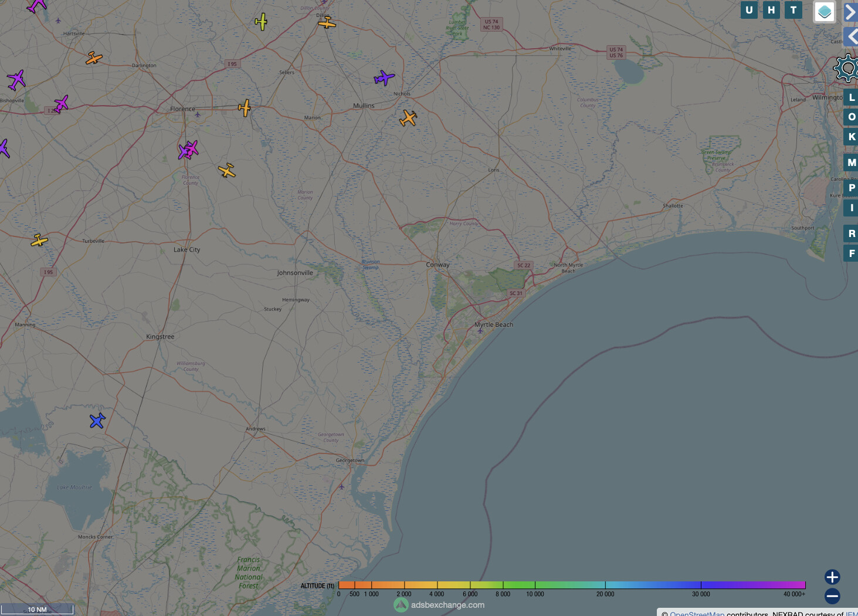
Task: Open the map layer switcher icon
Action: point(825,12)
